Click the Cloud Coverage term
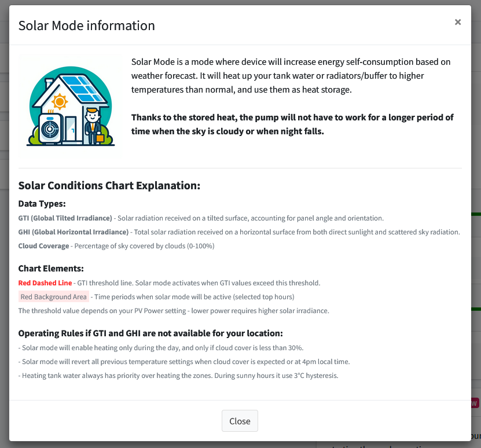The image size is (481, 448). [44, 246]
